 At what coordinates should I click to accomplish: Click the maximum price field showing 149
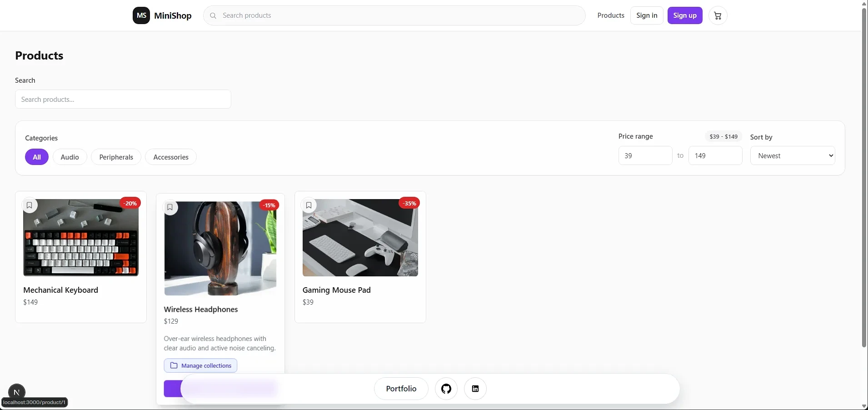pyautogui.click(x=715, y=155)
